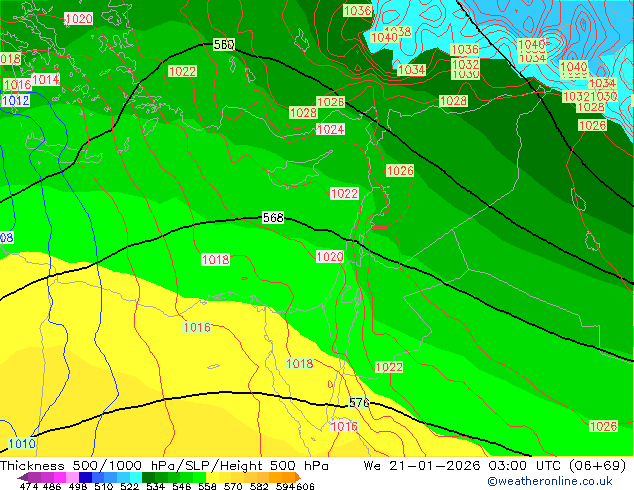Click the bright green legend swatch left of 558
The width and height of the screenshot is (634, 490).
[x=199, y=477]
